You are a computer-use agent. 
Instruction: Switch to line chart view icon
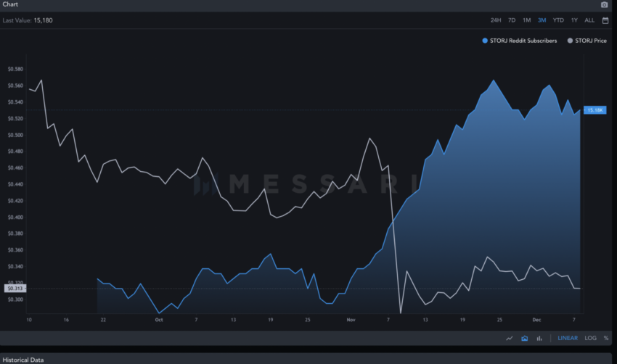509,338
